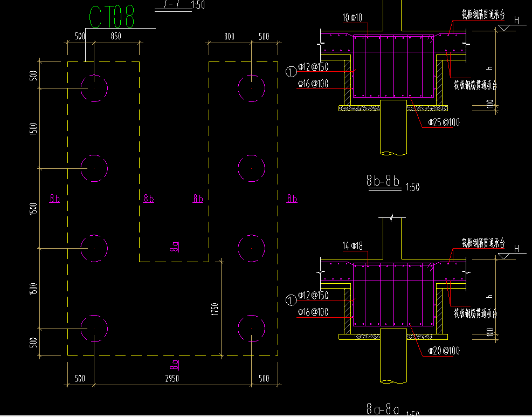The width and height of the screenshot is (532, 417).
Task: Click the 14Φ18 rebar annotation
Action: (353, 246)
